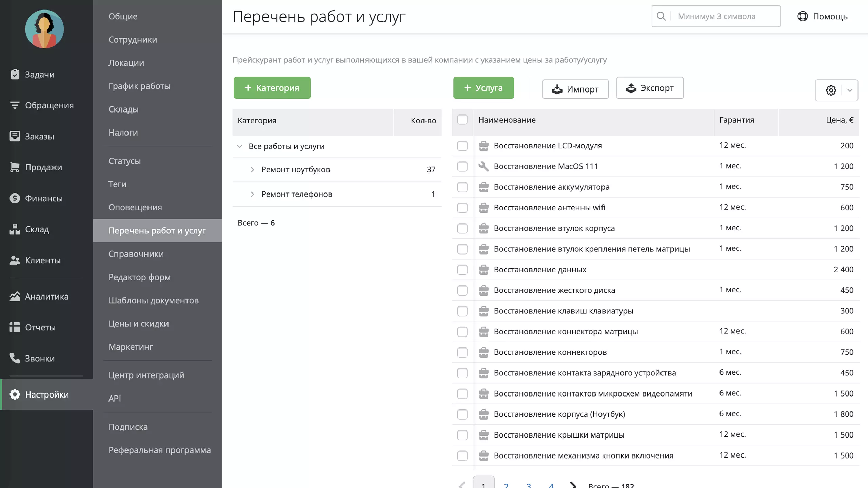Open the dropdown arrow next to settings gear
Viewport: 868px width, 488px height.
850,90
